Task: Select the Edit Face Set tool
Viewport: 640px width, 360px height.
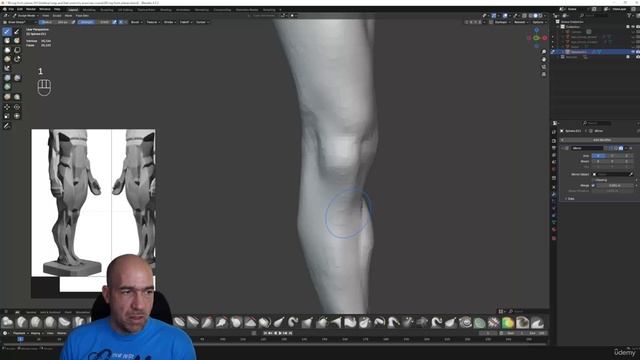Action: click(7, 97)
